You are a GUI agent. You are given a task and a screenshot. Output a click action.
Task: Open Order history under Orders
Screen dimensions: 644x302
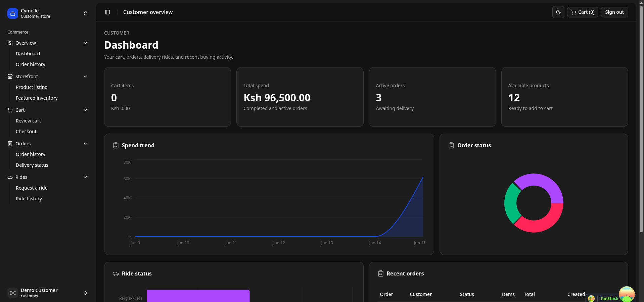31,154
